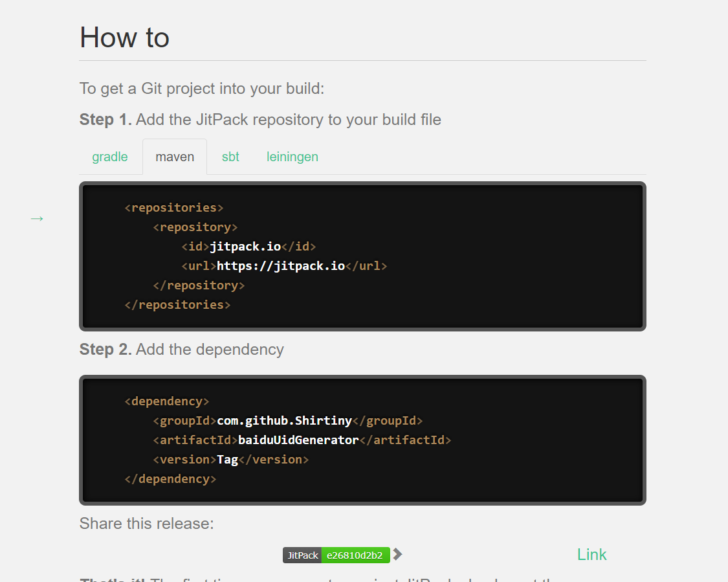Click the closing </repositories> tag line
The width and height of the screenshot is (728, 582).
click(177, 305)
